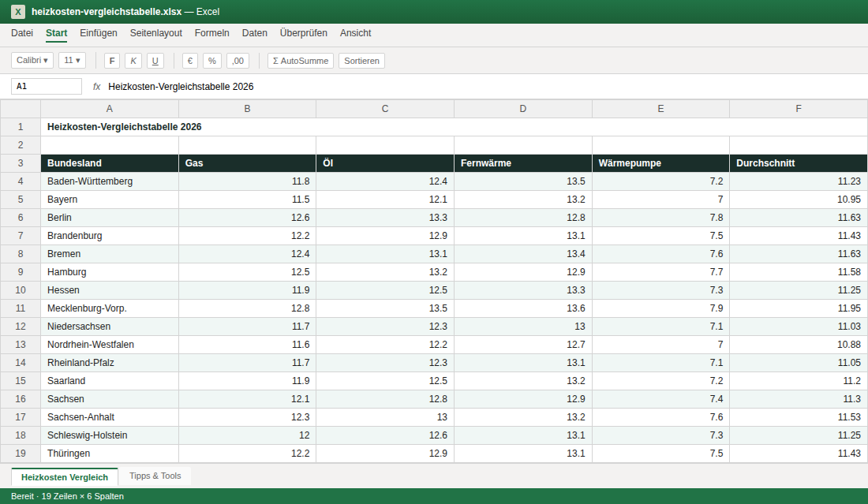The height and width of the screenshot is (504, 868).
Task: Select the Bremen cell
Action: (x=110, y=254)
